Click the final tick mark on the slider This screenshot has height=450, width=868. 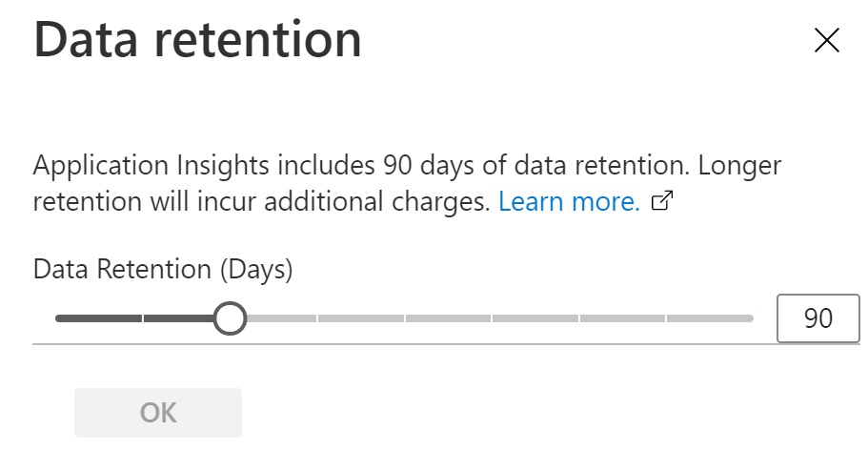tap(666, 318)
